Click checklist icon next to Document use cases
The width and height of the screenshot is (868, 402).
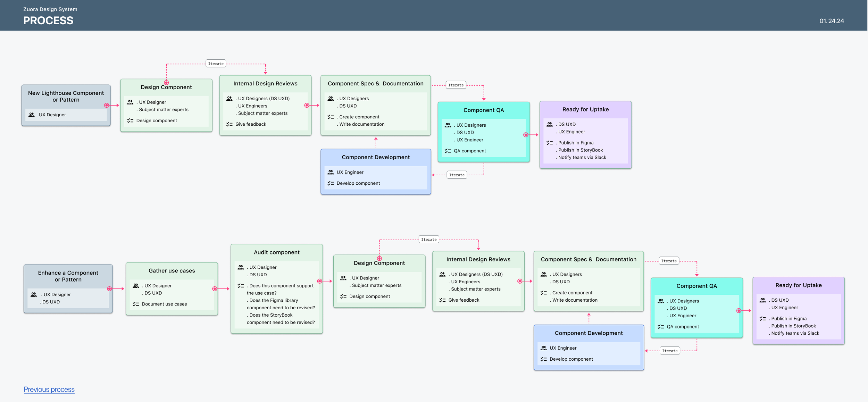click(136, 304)
